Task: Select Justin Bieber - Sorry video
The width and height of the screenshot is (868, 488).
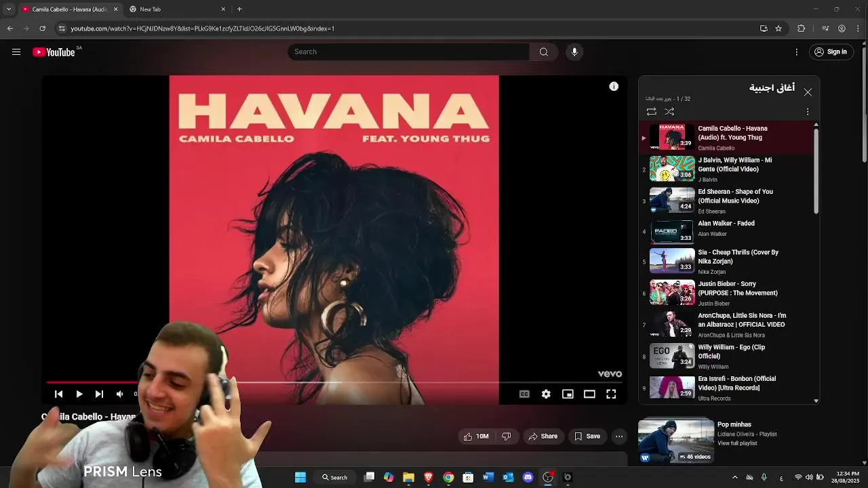Action: 726,293
